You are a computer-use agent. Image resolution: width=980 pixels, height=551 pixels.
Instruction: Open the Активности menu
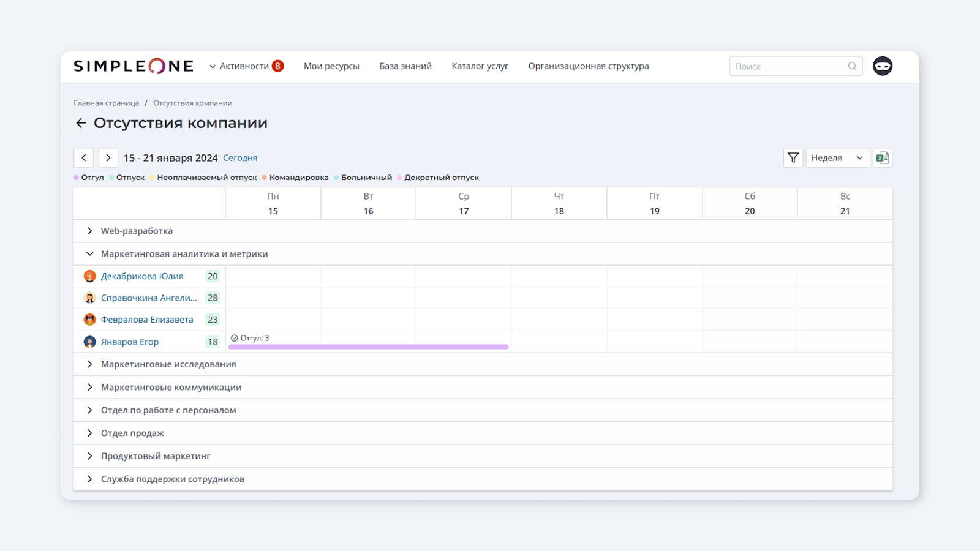click(244, 66)
